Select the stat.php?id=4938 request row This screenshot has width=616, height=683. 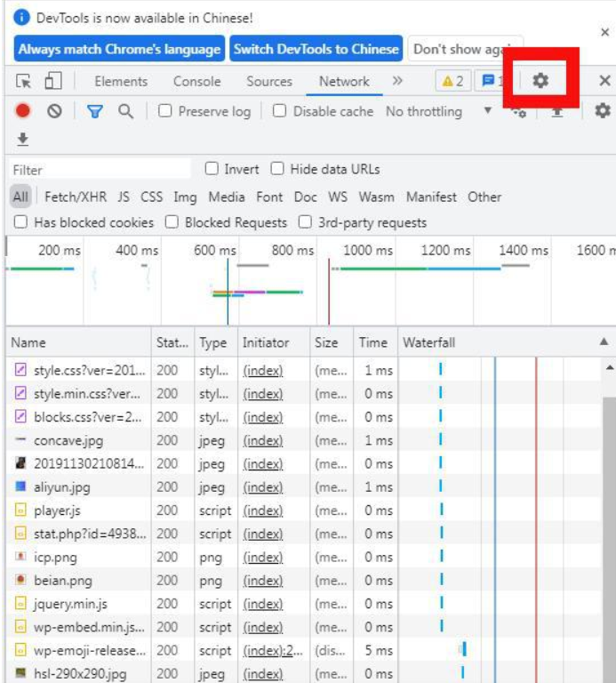coord(303,534)
